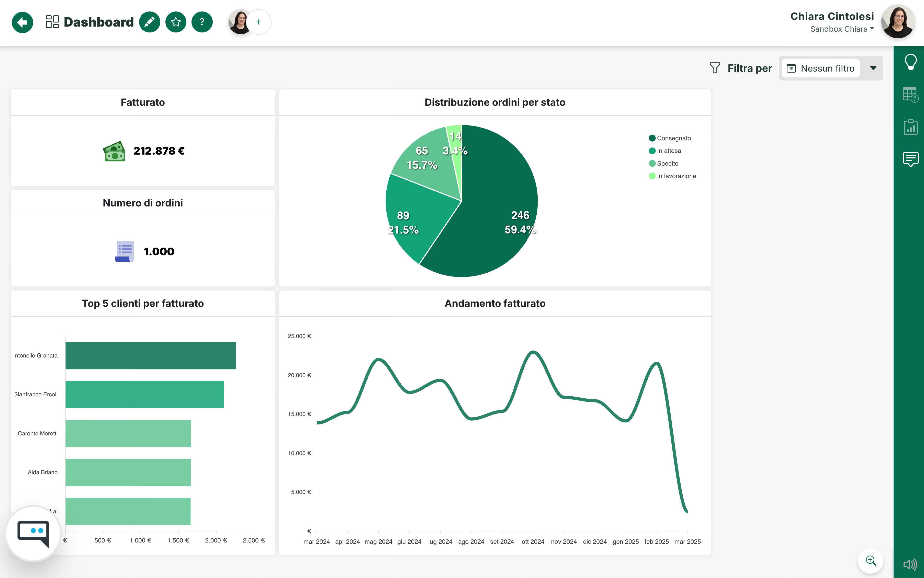Click the lightbulb icon in right sidebar
The width and height of the screenshot is (924, 578).
911,62
